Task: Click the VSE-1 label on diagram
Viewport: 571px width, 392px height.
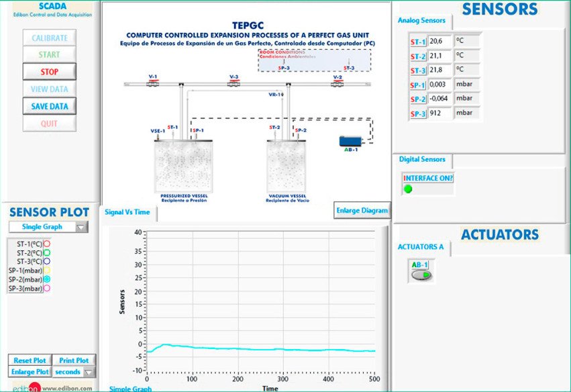Action: coord(158,131)
